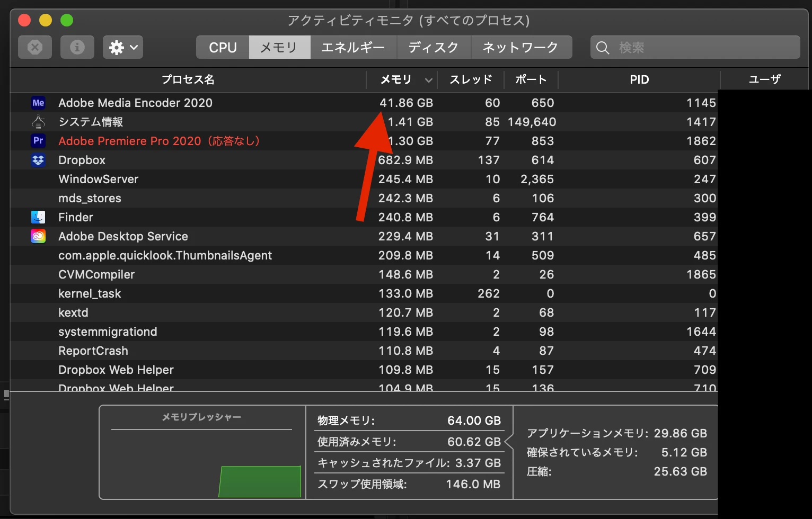This screenshot has width=812, height=519.
Task: Sort by ポート column header
Action: click(x=531, y=79)
